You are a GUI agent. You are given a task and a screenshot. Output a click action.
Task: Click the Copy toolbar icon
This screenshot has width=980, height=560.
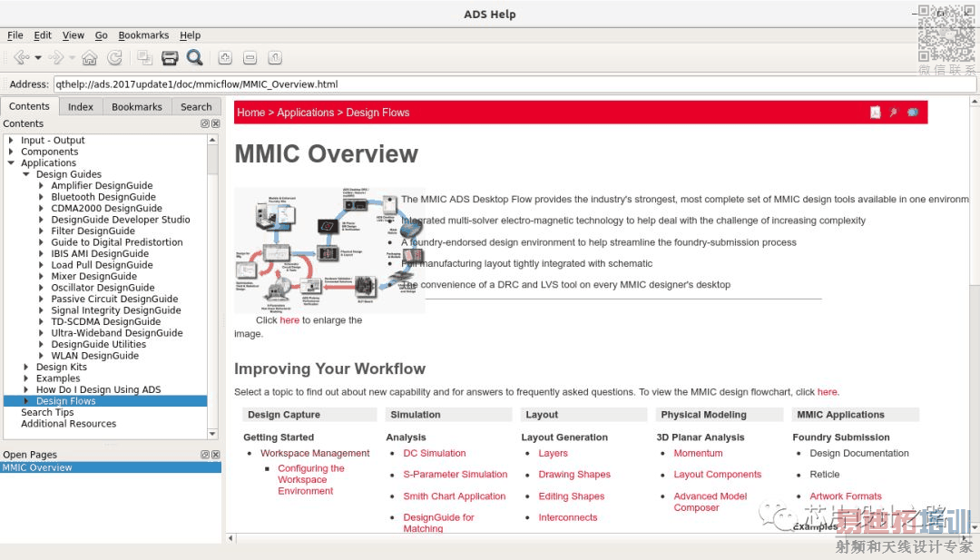coord(144,58)
